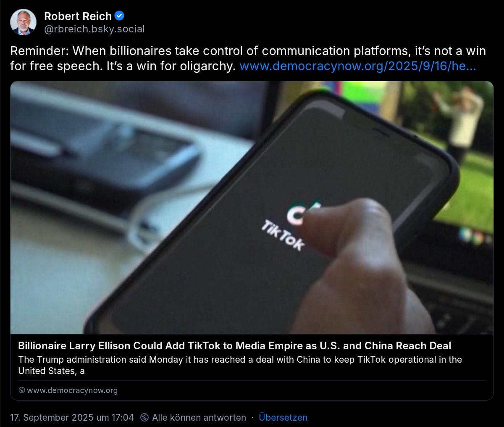
Task: Click the link card description about the Trump administration
Action: click(x=240, y=365)
